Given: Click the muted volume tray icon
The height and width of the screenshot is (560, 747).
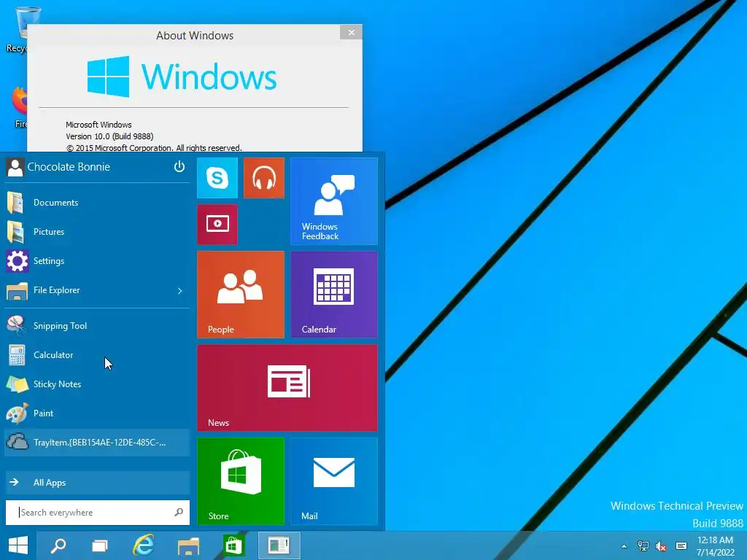Looking at the screenshot, I should 661,546.
